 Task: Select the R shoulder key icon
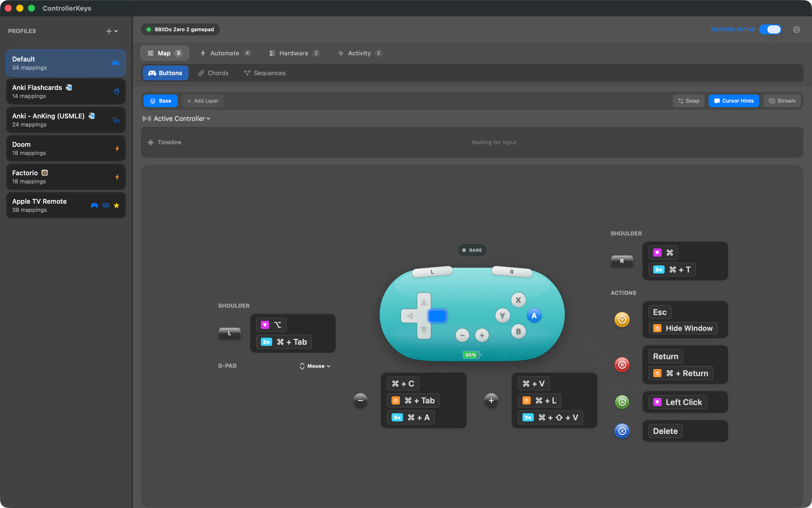coord(622,261)
